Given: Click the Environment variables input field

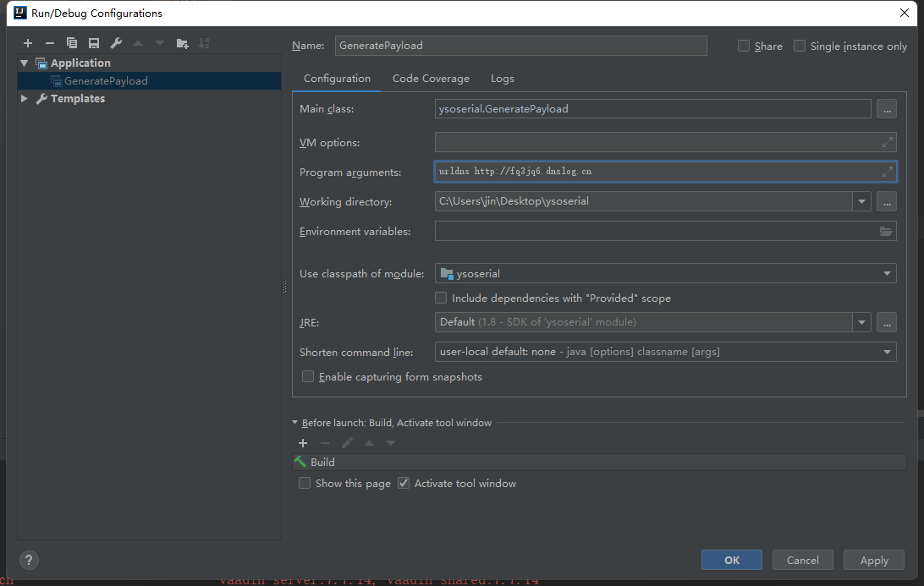Looking at the screenshot, I should [x=665, y=231].
